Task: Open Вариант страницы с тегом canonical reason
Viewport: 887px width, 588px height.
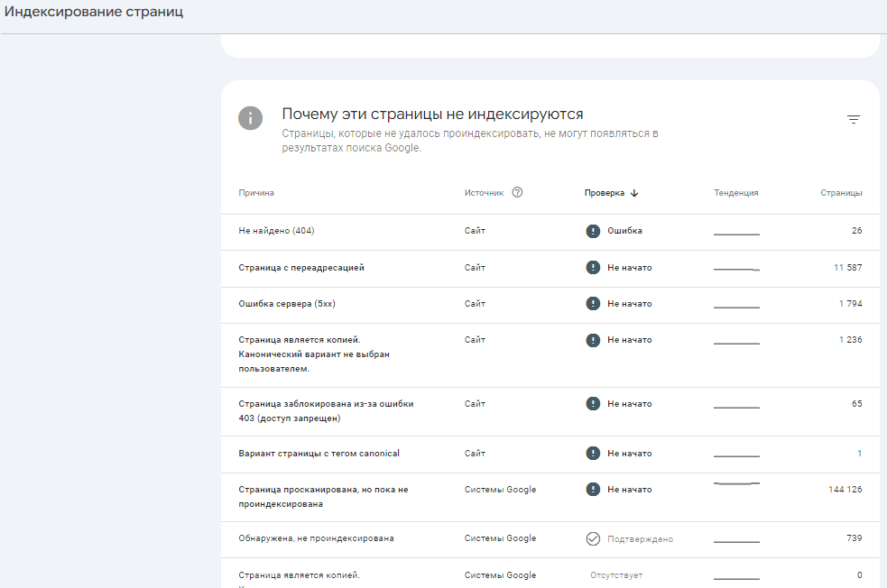Action: 319,454
